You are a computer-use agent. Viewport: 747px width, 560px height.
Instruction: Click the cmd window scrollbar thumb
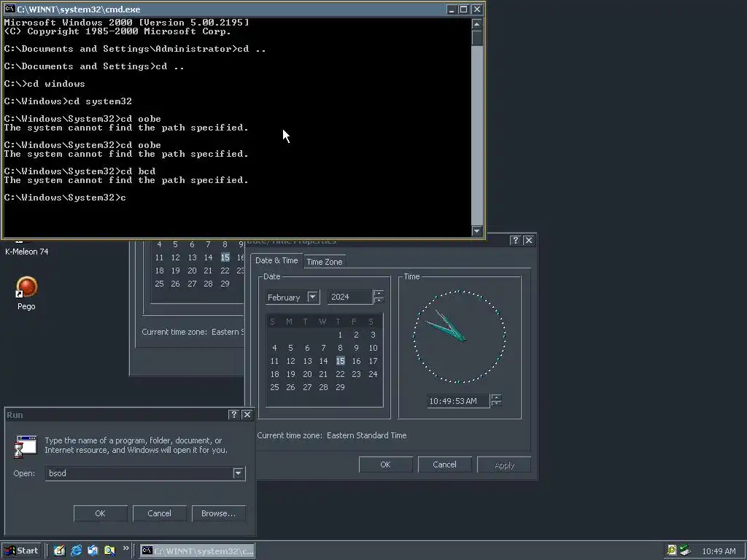pyautogui.click(x=476, y=38)
